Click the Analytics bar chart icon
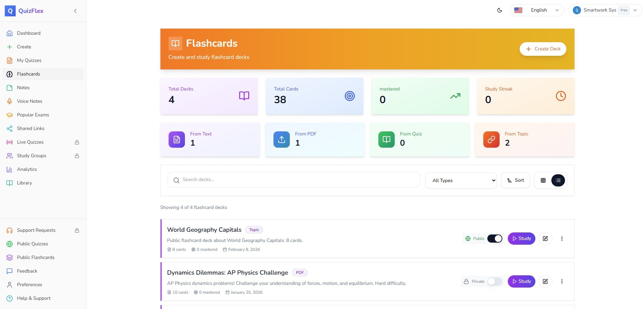644x309 pixels. (9, 169)
